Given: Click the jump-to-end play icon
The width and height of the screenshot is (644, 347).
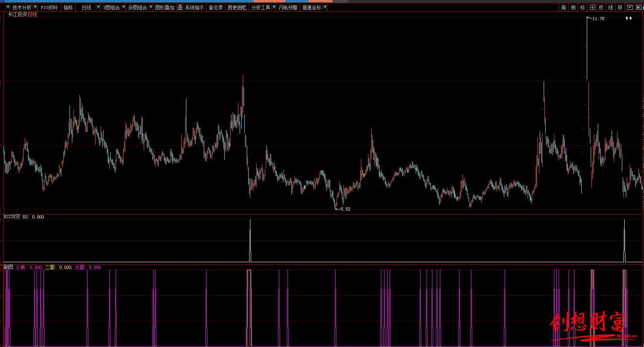Looking at the screenshot, I should coord(639,7).
